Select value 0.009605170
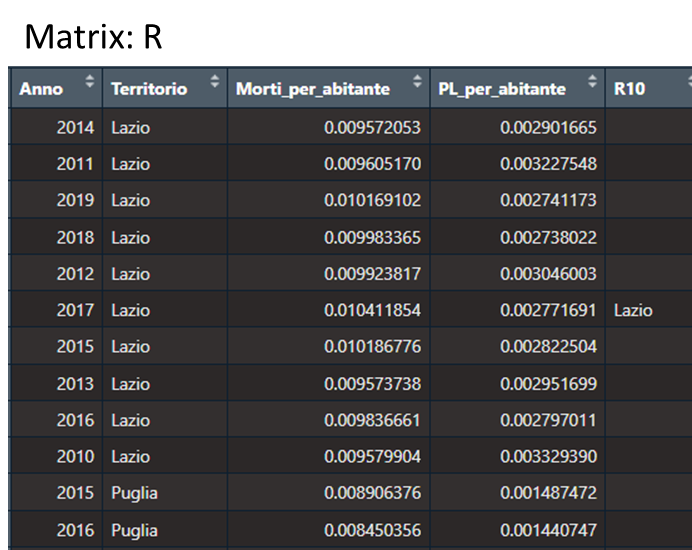The width and height of the screenshot is (692, 550). (372, 164)
